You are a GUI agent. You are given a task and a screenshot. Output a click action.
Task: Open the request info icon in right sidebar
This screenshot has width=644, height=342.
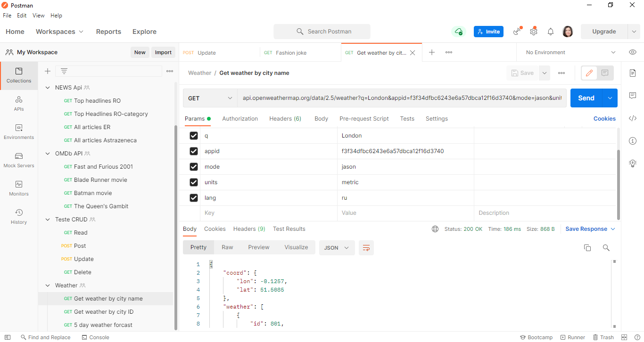(x=633, y=141)
